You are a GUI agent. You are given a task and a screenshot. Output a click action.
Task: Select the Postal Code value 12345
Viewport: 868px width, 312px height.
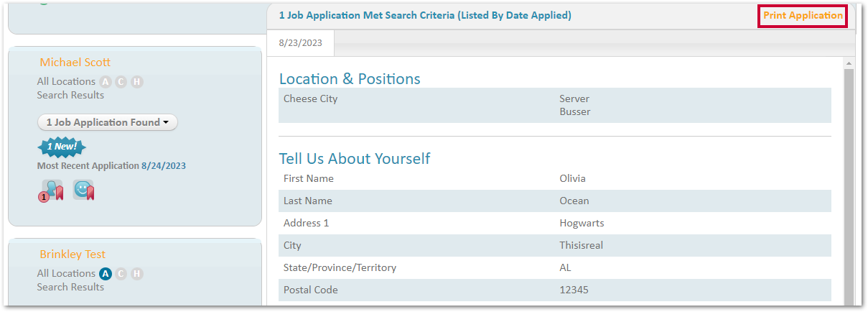point(575,290)
